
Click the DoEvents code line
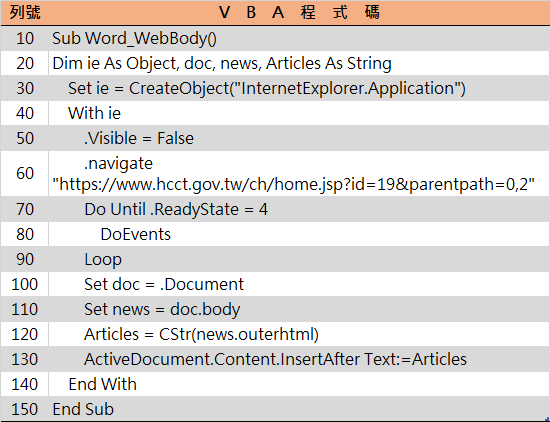[135, 234]
